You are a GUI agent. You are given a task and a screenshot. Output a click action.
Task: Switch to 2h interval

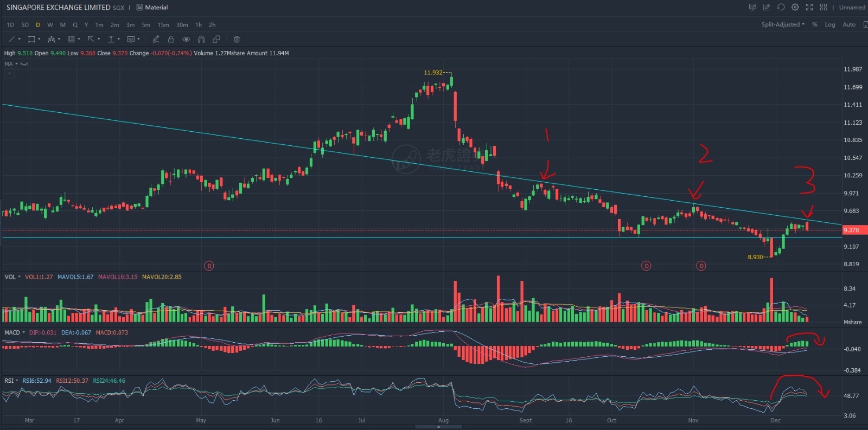(x=212, y=25)
